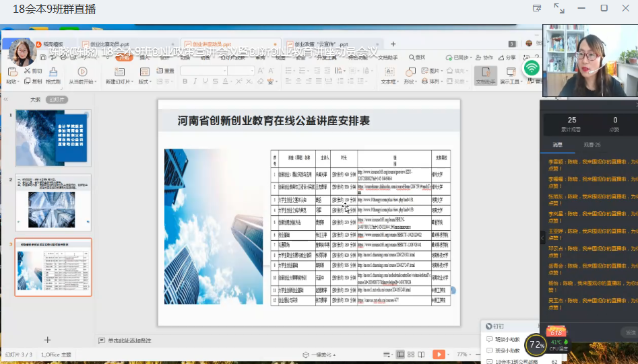Toggle reading view in status bar
The width and height of the screenshot is (638, 364).
(420, 354)
